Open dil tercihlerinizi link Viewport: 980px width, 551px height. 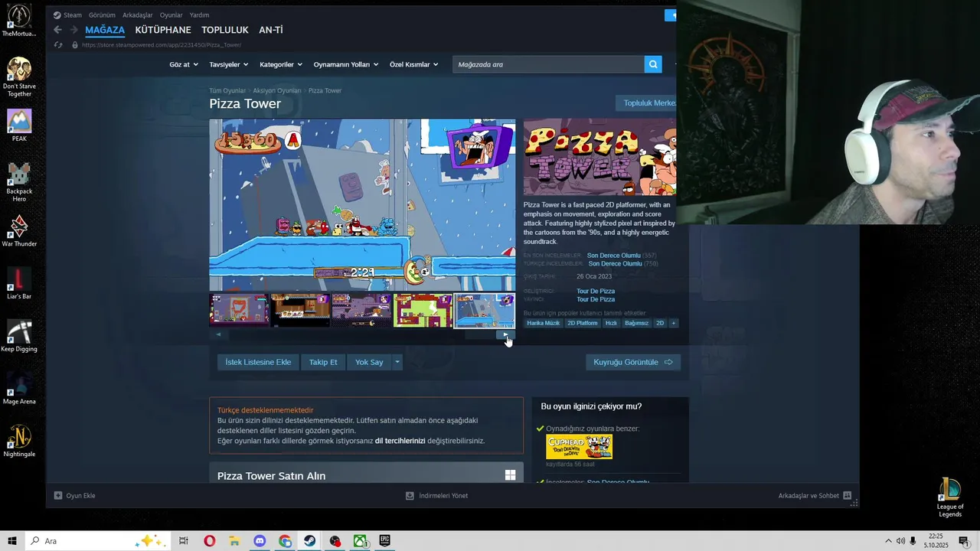point(400,441)
